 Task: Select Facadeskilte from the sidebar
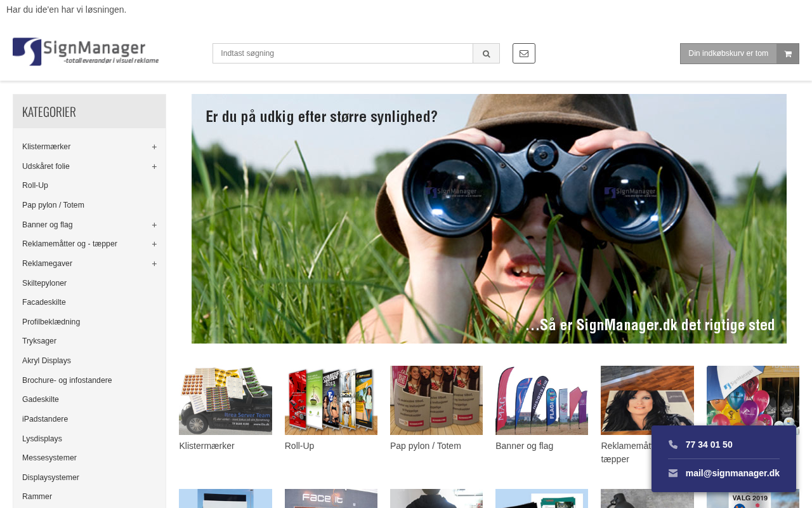pyautogui.click(x=44, y=302)
